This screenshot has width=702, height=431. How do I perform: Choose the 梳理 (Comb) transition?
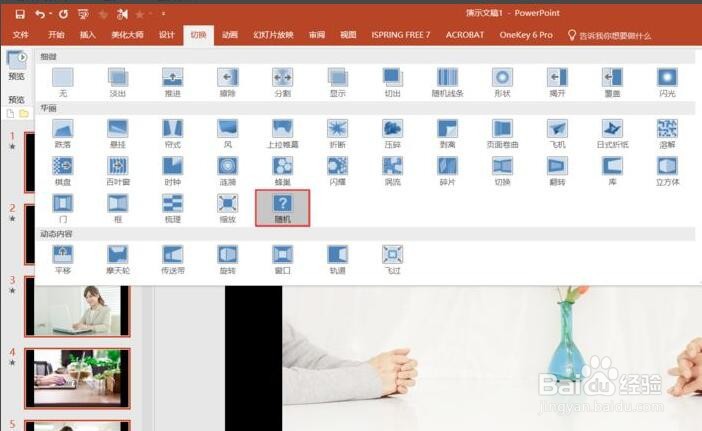(x=173, y=209)
